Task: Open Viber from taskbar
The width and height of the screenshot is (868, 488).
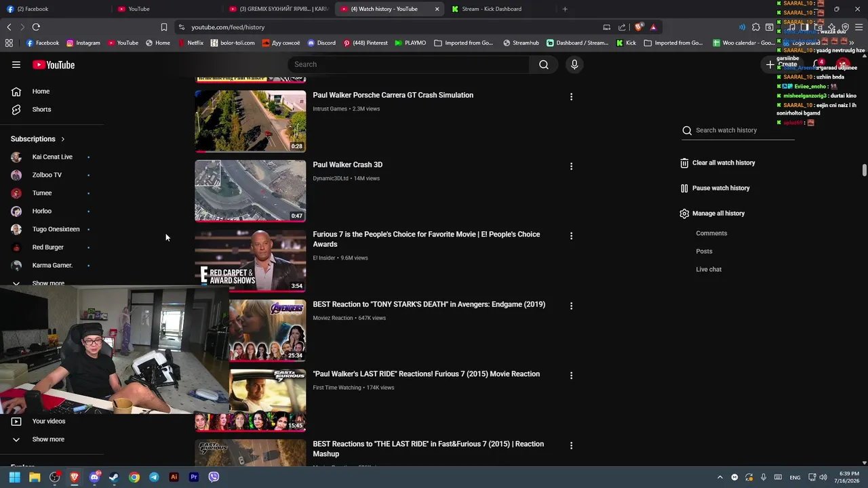Action: (x=214, y=477)
